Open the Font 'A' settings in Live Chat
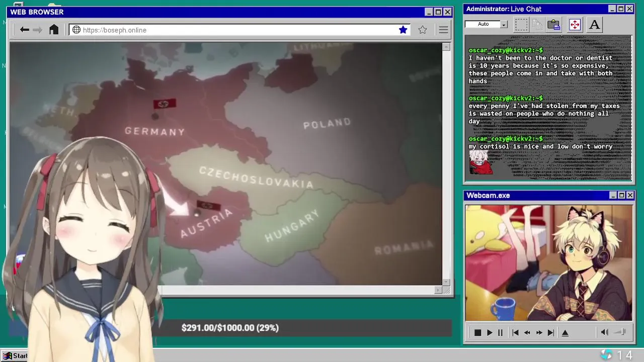The image size is (644, 362). coord(594,24)
